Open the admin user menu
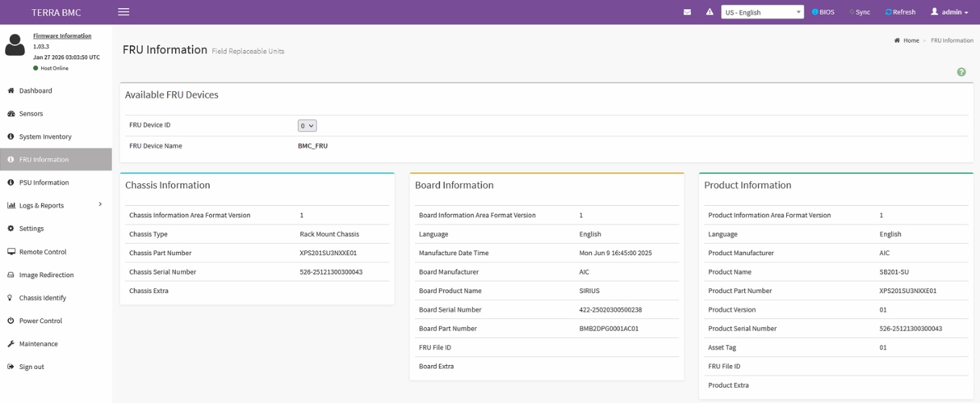 (x=949, y=12)
